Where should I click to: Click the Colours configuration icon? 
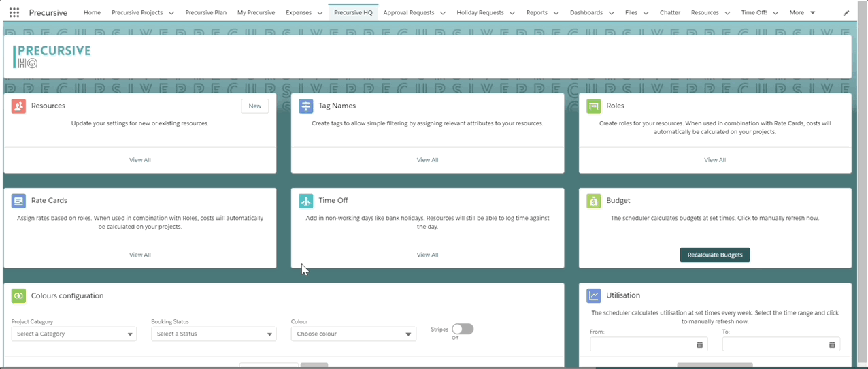(x=19, y=296)
